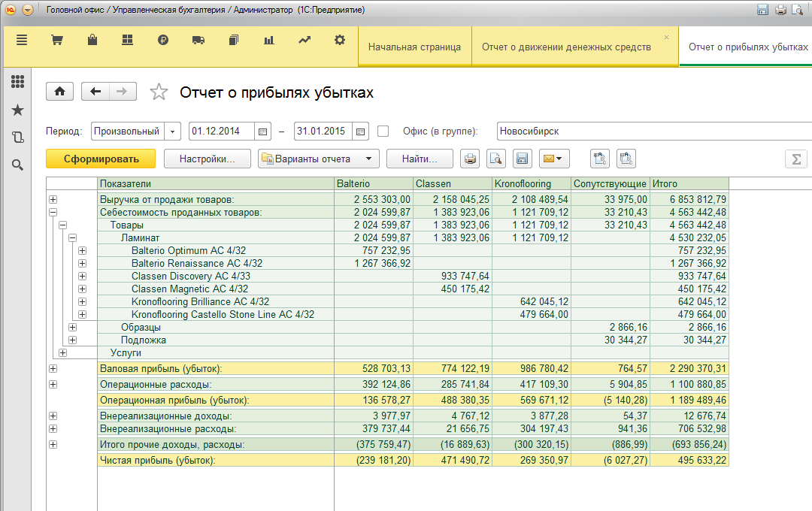
Task: Add report to favorites with the title star
Action: [x=159, y=92]
